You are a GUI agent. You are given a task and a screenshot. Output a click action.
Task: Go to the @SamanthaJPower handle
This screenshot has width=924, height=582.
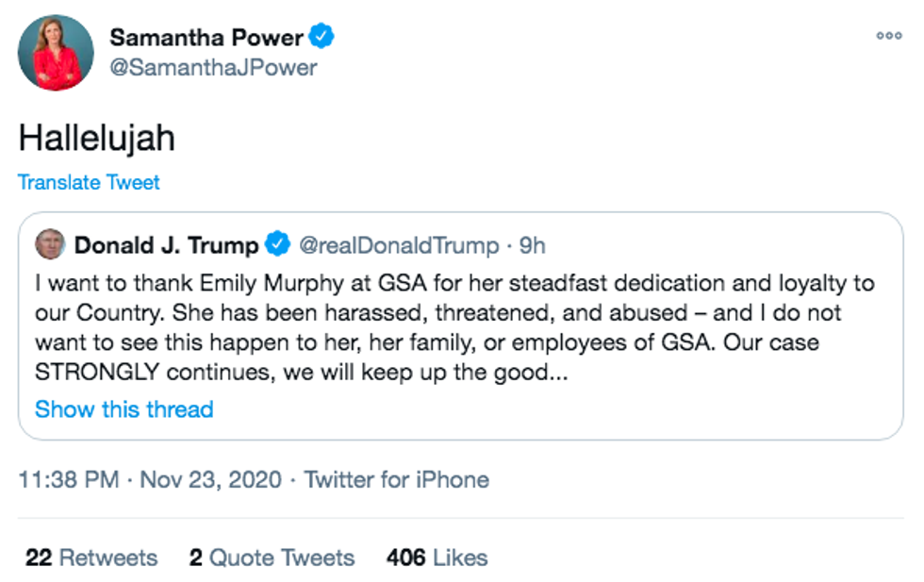coord(213,68)
